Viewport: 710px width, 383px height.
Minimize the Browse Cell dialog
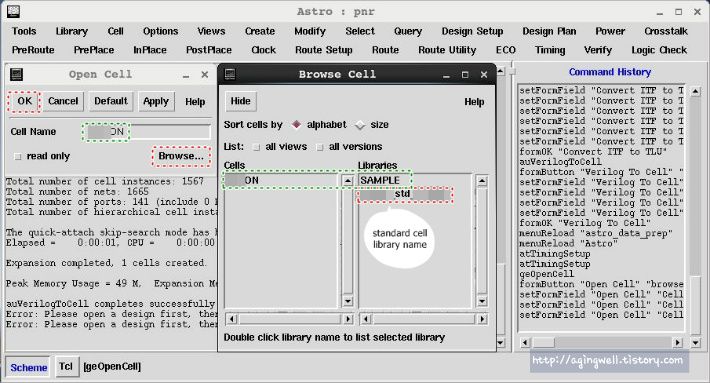pos(446,75)
